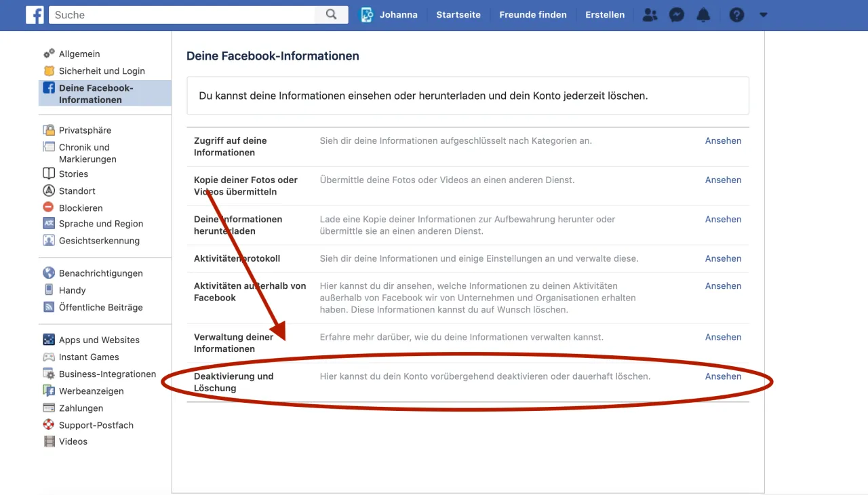
Task: Select Sicherheit und Login in sidebar
Action: [x=102, y=71]
